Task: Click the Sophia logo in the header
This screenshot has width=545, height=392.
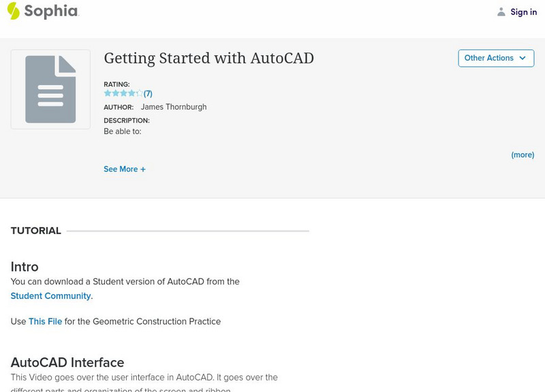Action: 42,11
